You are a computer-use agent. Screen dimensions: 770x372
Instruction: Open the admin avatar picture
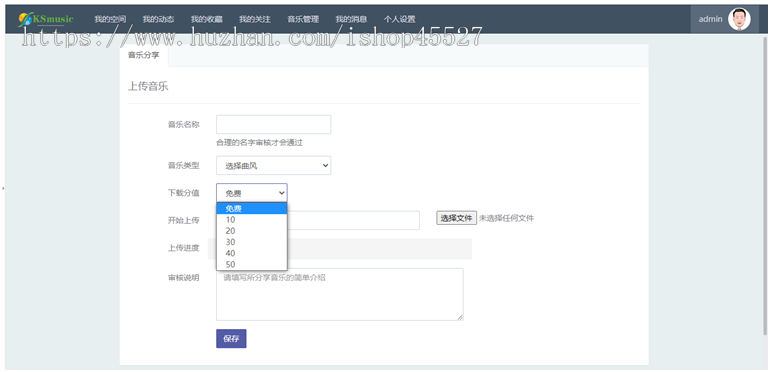(x=739, y=19)
